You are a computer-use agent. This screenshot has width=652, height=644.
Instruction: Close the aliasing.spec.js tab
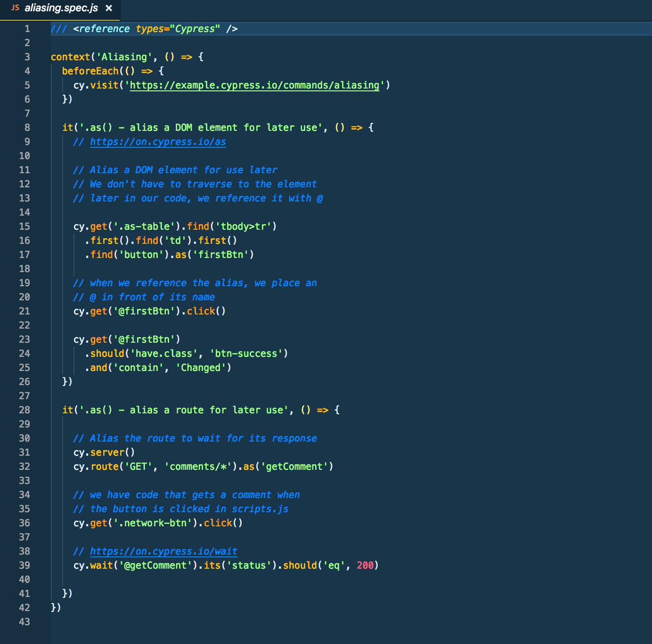[x=109, y=8]
